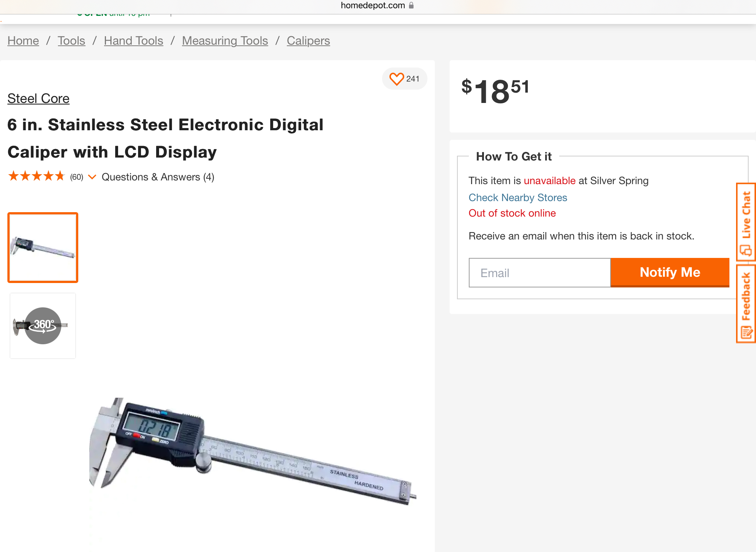Expand the reviews chevron next to (60)

92,177
